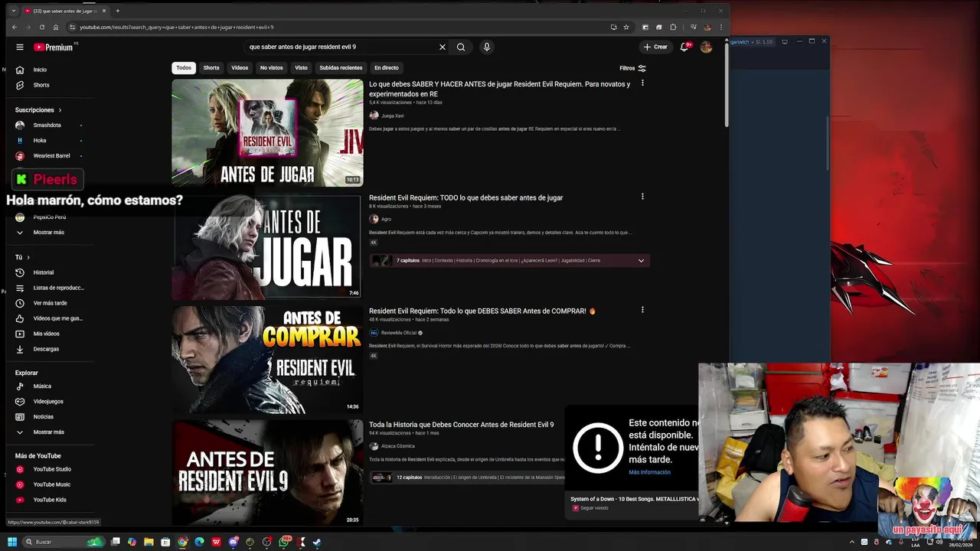Open Chrome three-dot menu
The width and height of the screenshot is (980, 551).
pos(720,27)
